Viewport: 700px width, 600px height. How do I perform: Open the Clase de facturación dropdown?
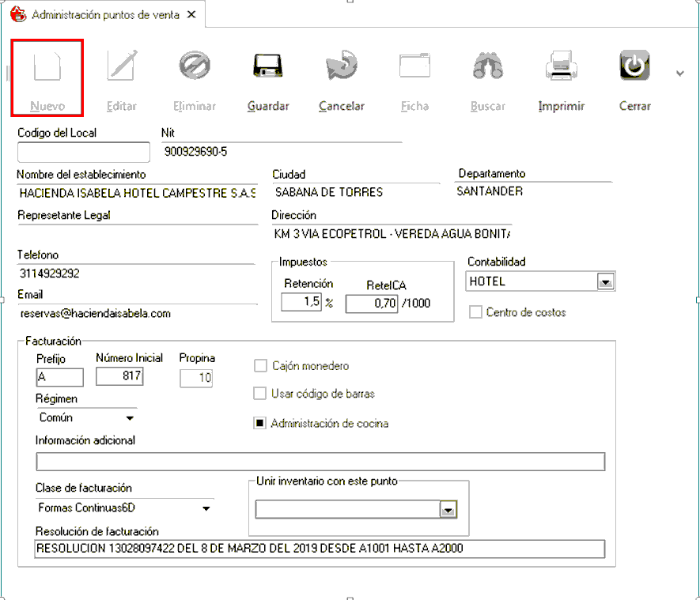[206, 508]
